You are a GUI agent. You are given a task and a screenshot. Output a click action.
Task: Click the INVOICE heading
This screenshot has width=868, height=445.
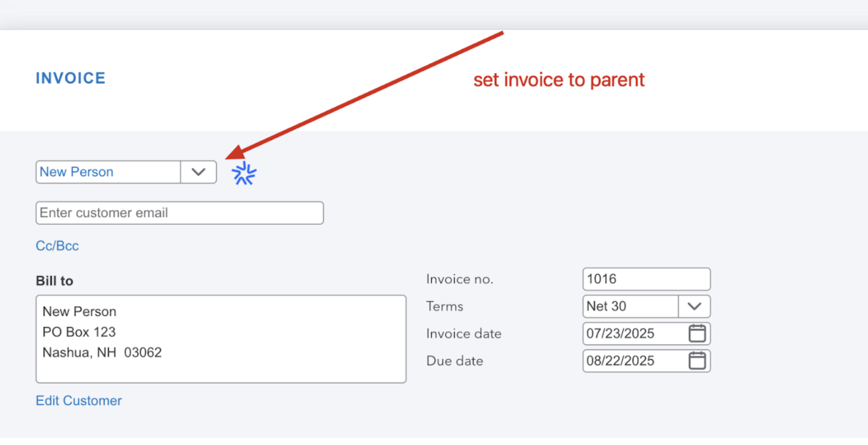[71, 78]
